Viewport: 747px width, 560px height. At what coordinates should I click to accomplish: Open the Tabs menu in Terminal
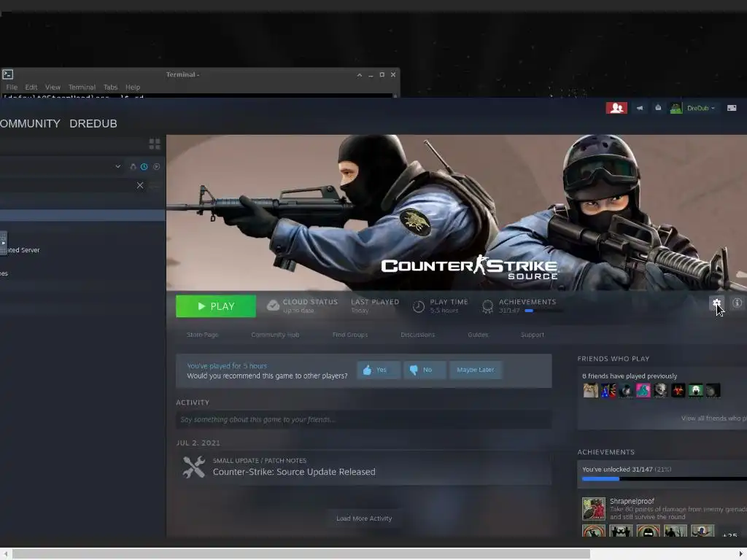pos(110,87)
